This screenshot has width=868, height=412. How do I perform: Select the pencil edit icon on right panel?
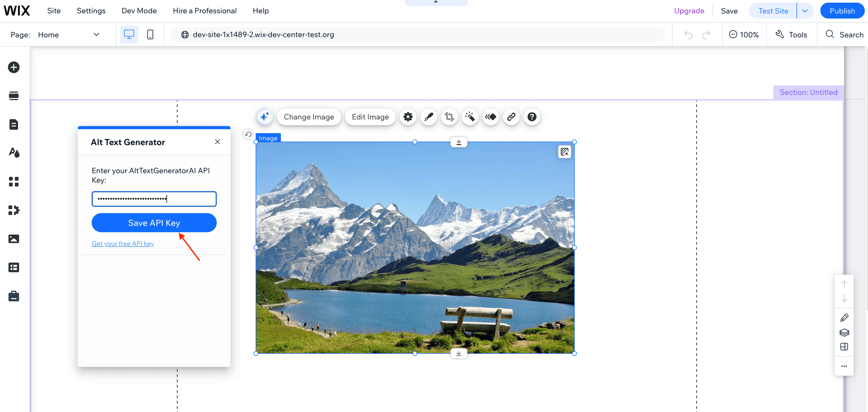844,318
